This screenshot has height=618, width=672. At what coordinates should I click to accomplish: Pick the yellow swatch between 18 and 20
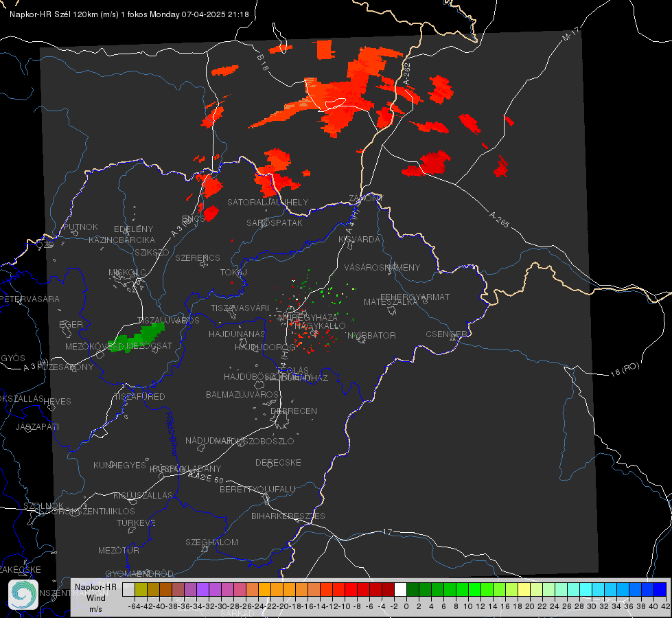pos(524,589)
